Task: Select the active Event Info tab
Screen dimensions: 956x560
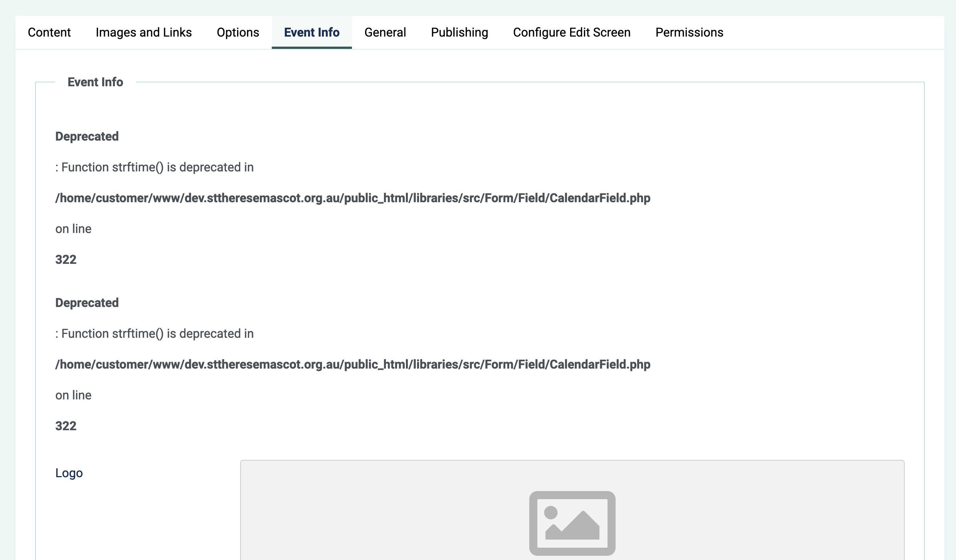Action: [311, 32]
